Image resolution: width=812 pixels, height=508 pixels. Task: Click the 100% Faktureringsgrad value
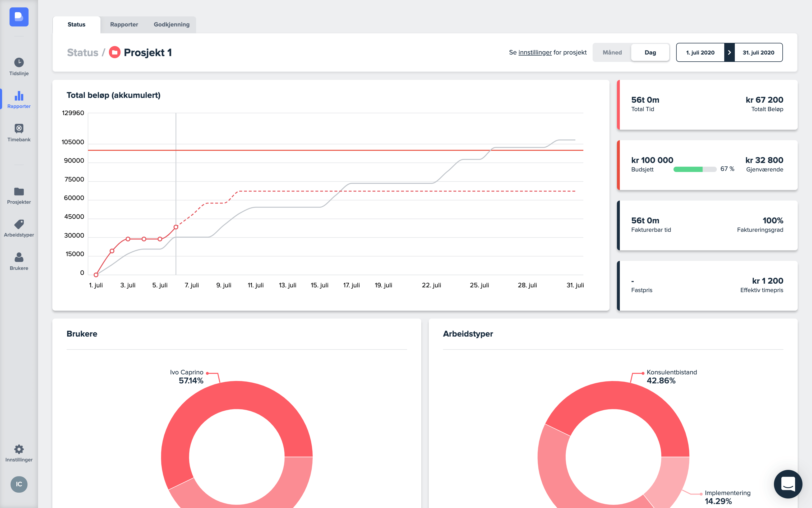[773, 220]
